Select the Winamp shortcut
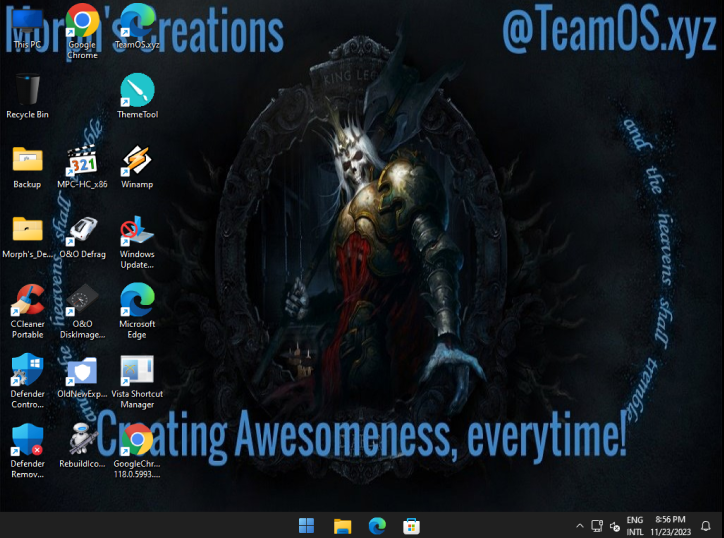Image resolution: width=724 pixels, height=538 pixels. point(137,166)
